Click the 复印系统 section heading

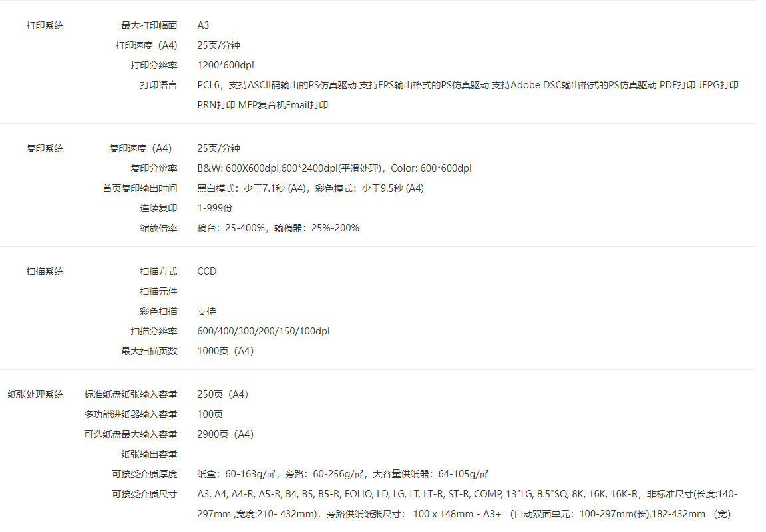coord(45,148)
